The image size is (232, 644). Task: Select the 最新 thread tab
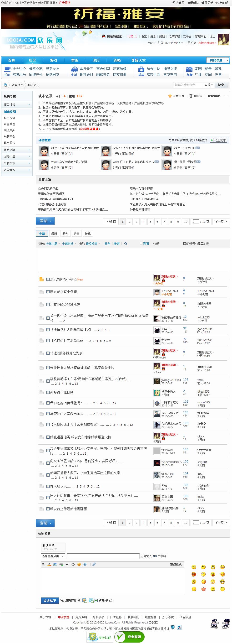54,234
